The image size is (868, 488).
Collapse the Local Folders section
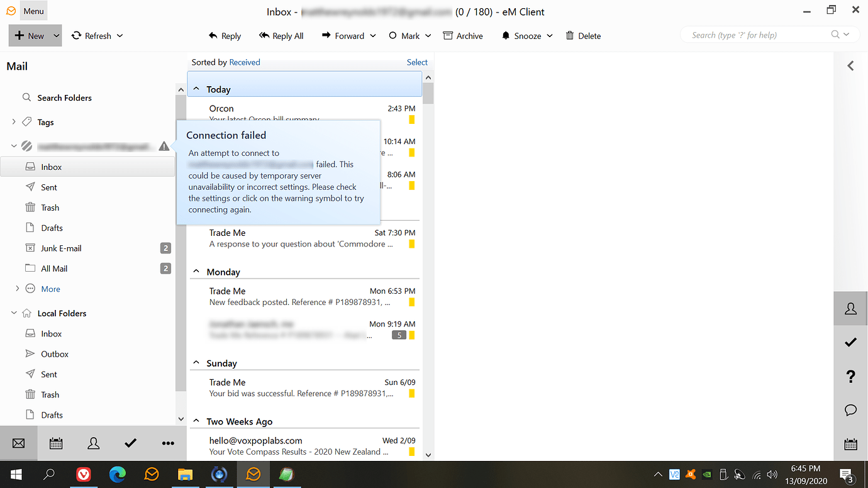pyautogui.click(x=14, y=313)
